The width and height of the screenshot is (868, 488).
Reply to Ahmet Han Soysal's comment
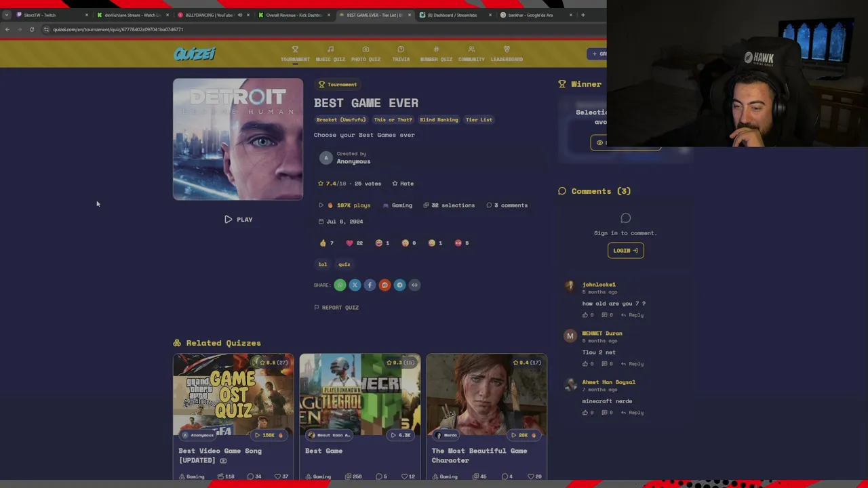point(633,413)
